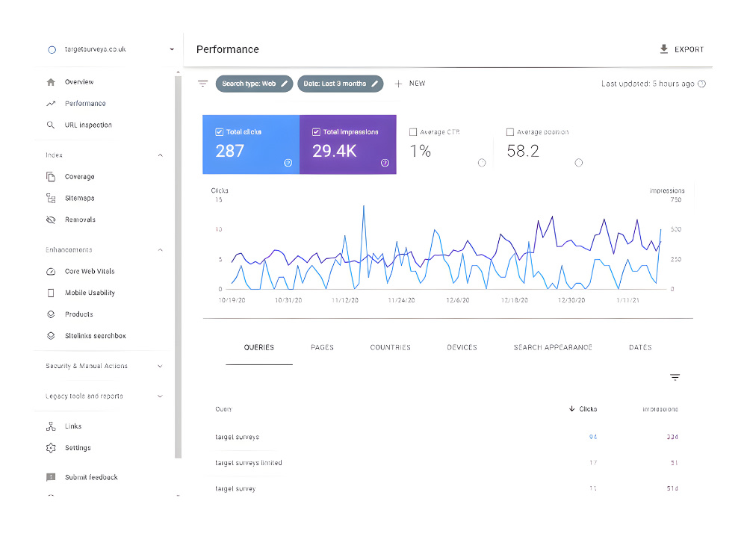Image resolution: width=747 pixels, height=560 pixels.
Task: Open the Search type: Web filter chip
Action: coord(254,84)
